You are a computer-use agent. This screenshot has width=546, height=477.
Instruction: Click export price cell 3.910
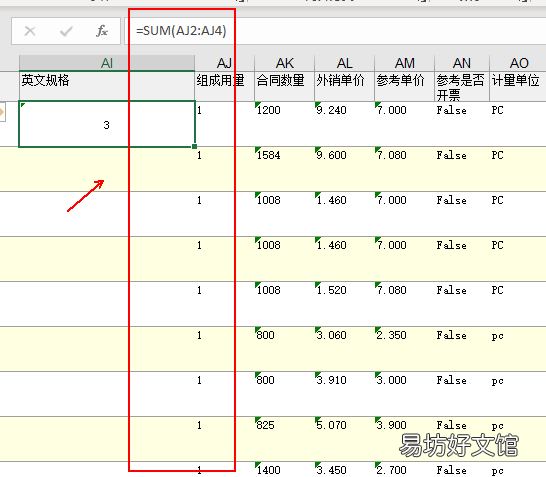click(x=344, y=394)
